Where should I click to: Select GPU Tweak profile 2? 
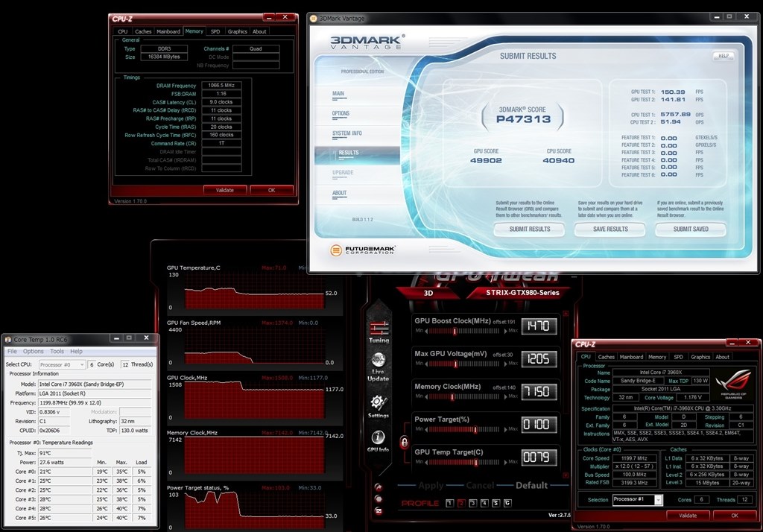(x=460, y=503)
